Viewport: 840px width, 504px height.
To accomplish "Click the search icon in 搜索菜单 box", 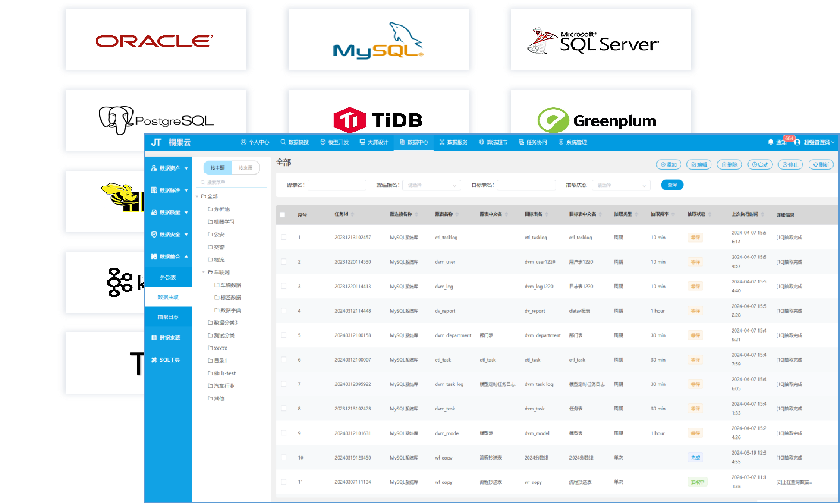I will [203, 182].
